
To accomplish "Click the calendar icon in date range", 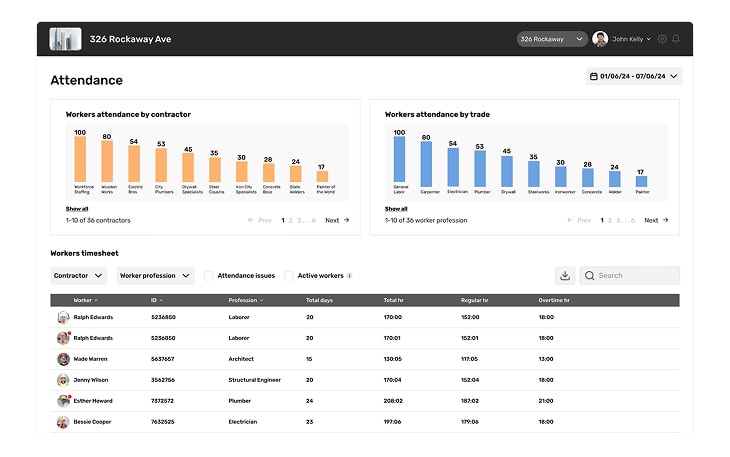I will pyautogui.click(x=594, y=76).
